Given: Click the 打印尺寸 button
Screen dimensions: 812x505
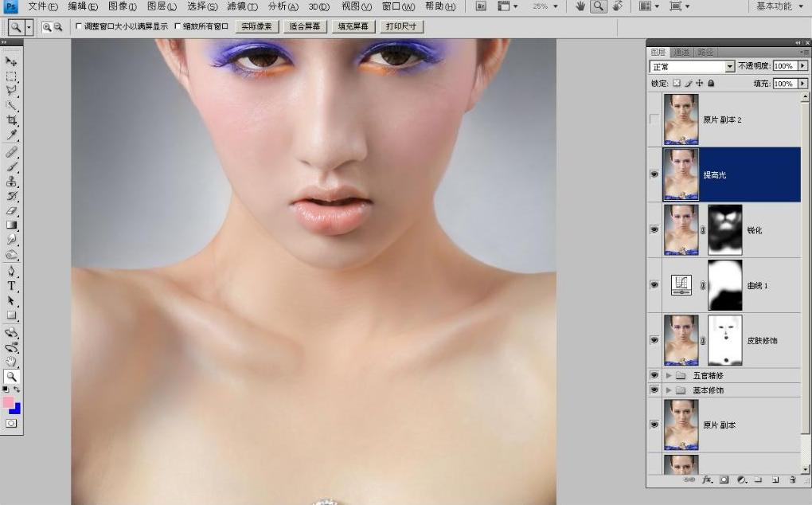Looking at the screenshot, I should (401, 26).
